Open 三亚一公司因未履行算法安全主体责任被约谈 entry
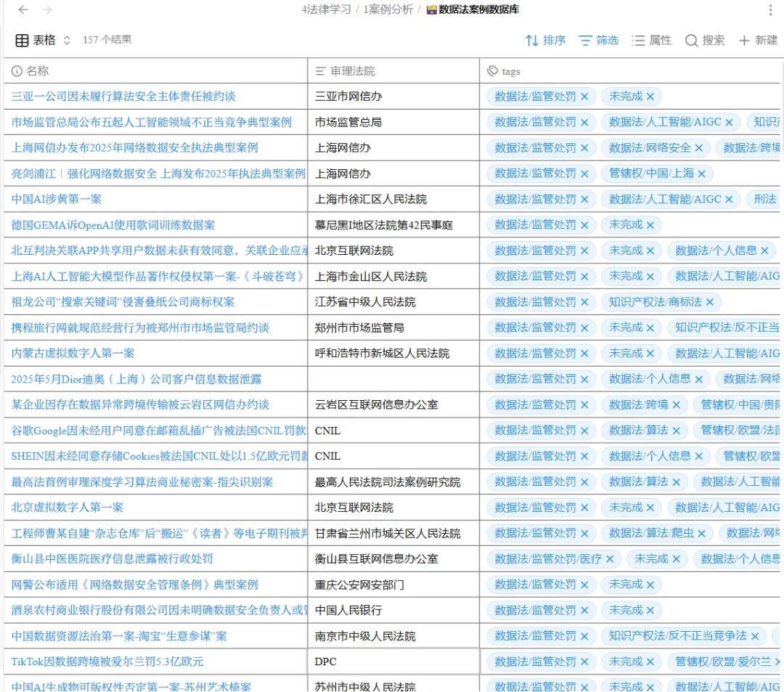The width and height of the screenshot is (784, 692). 123,97
